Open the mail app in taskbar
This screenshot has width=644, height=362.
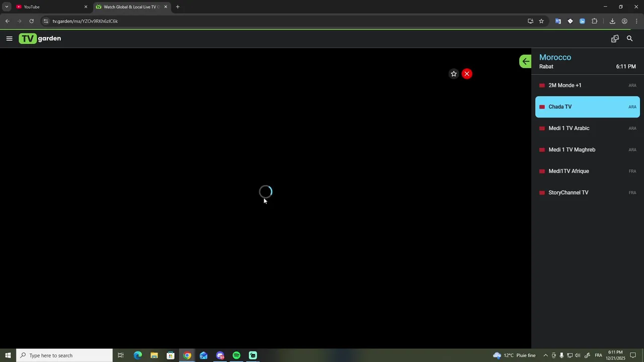point(203,355)
